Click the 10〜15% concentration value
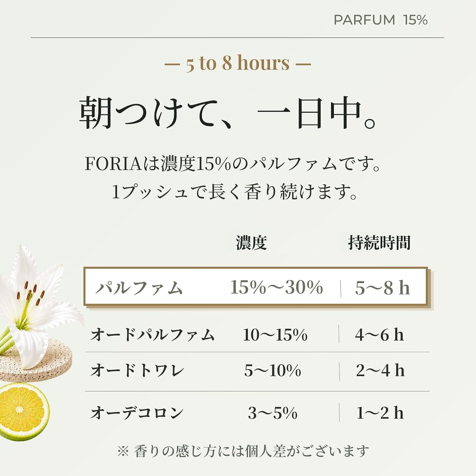 click(x=275, y=335)
